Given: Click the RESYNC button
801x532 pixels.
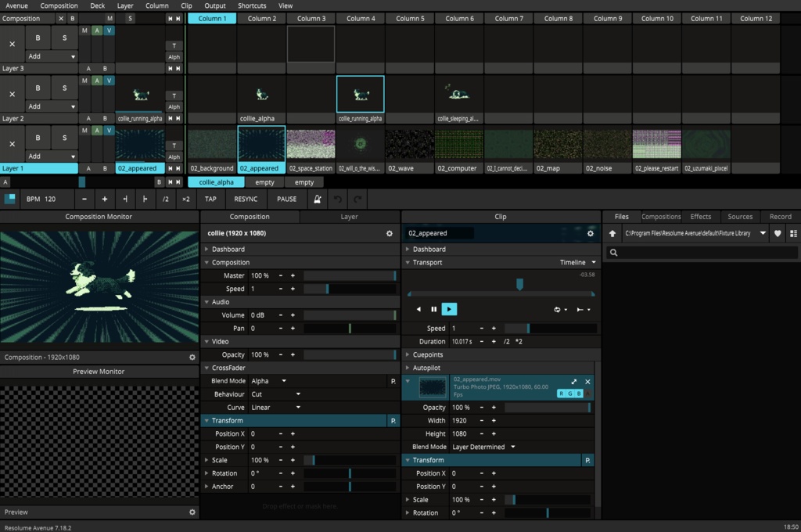Looking at the screenshot, I should [x=246, y=199].
